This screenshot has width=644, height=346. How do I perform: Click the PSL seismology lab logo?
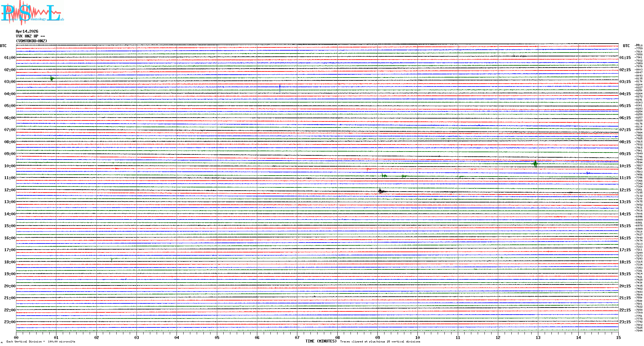(32, 13)
